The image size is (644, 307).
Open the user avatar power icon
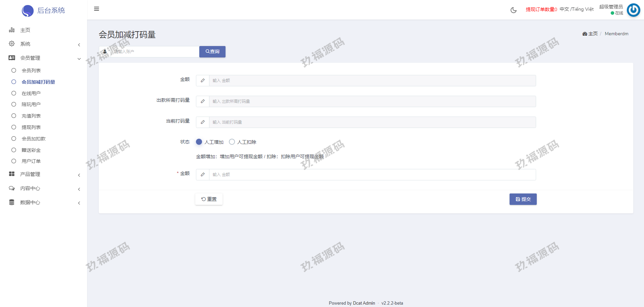[633, 10]
